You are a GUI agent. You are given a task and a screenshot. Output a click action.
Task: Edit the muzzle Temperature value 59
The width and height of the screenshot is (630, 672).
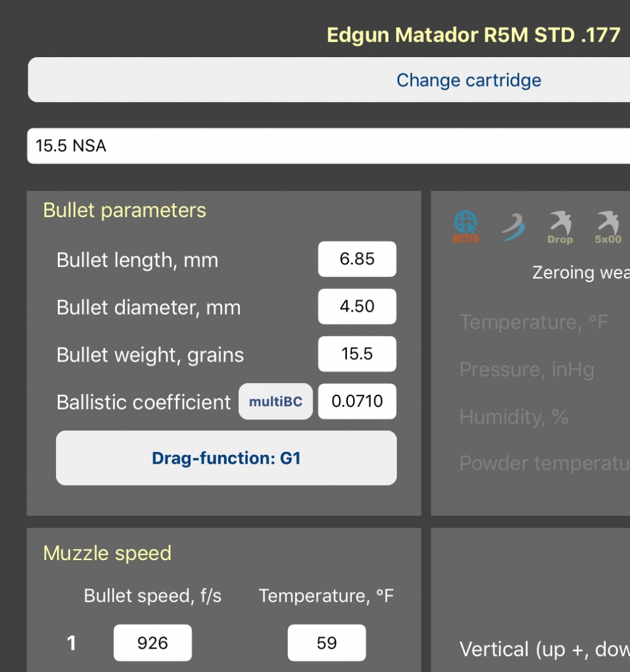[x=327, y=643]
